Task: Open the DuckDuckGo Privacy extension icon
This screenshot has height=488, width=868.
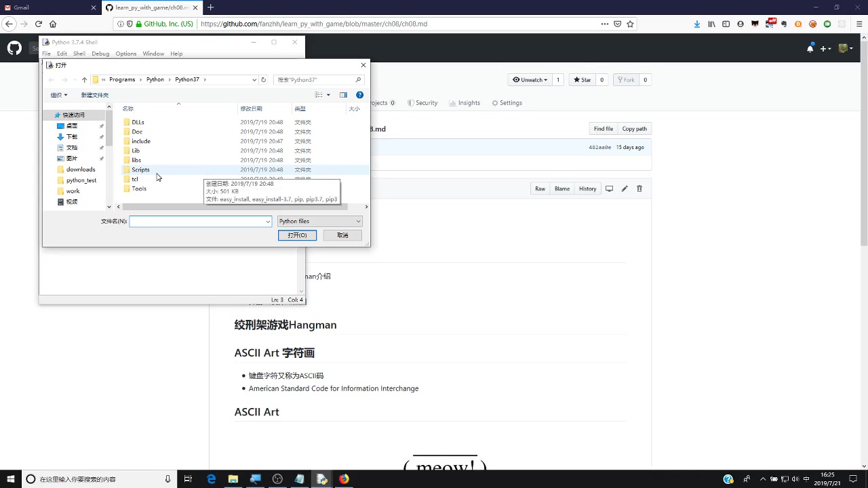Action: point(799,24)
